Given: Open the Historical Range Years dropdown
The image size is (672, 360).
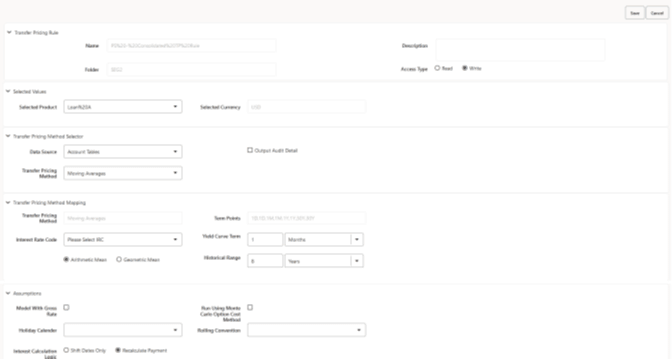Looking at the screenshot, I should coord(324,261).
